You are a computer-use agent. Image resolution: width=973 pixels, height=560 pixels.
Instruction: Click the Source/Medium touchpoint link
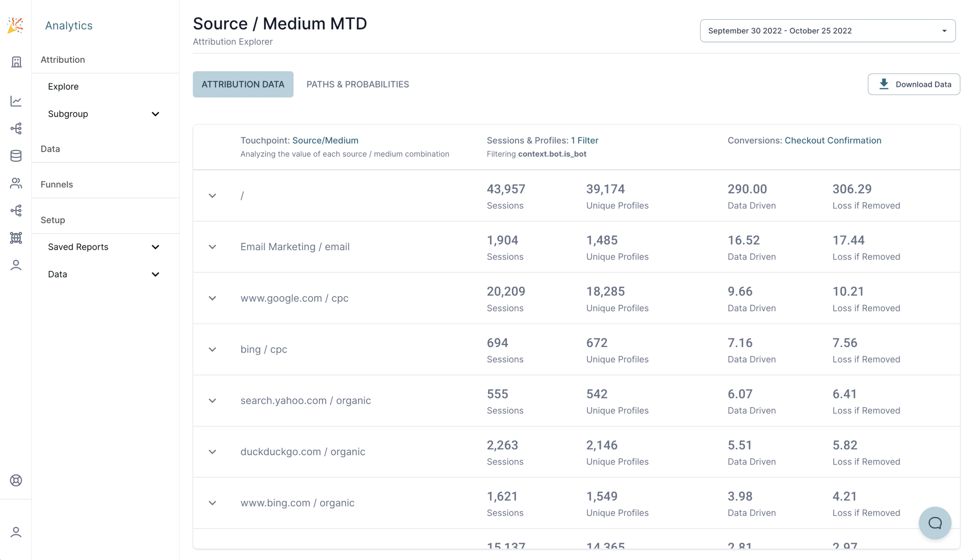click(325, 140)
